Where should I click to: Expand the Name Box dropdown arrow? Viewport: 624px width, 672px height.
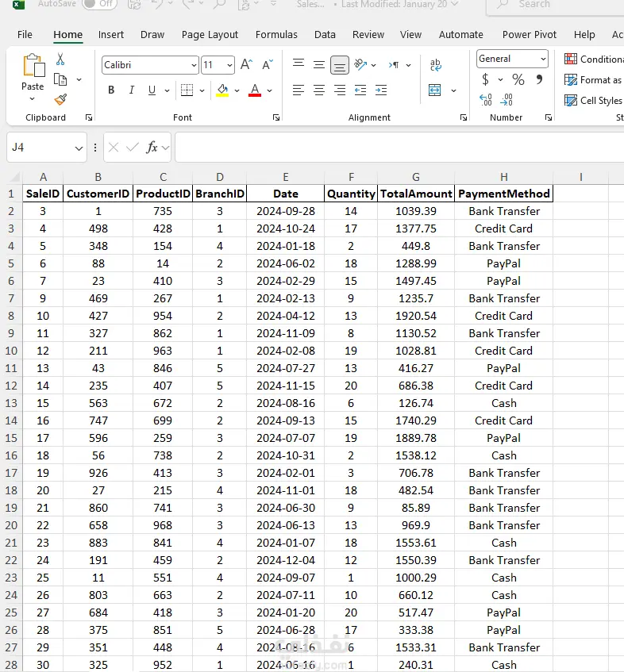(79, 148)
